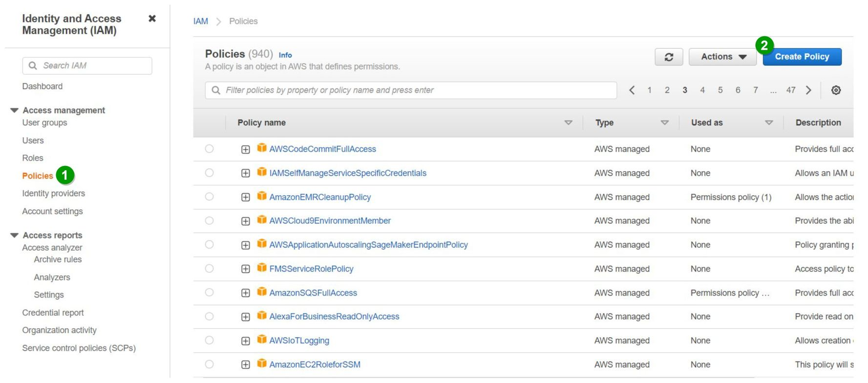Open the Actions dropdown
Screen dimensions: 868x383
(722, 57)
